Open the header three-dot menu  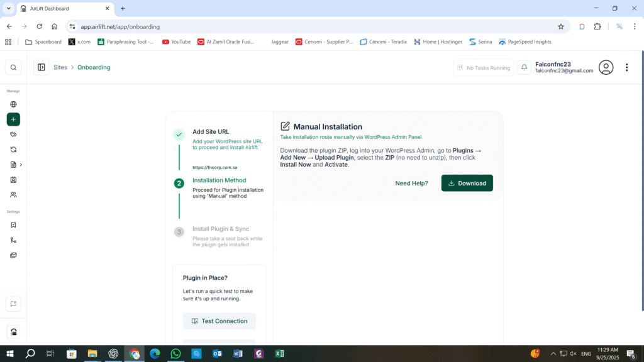[627, 67]
